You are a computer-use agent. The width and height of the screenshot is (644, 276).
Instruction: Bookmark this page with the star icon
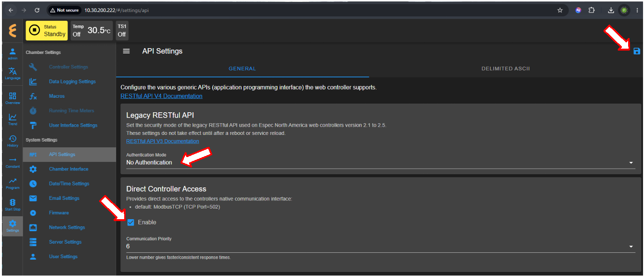[560, 10]
